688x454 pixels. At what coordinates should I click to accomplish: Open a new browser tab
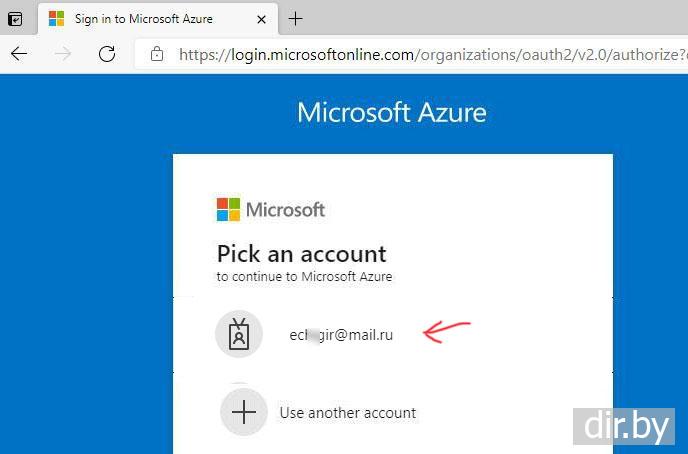tap(296, 19)
